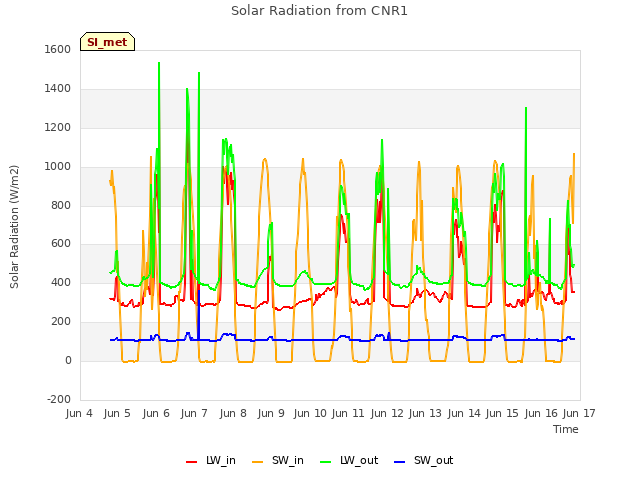Click the x-axis label Jun 17
This screenshot has height=480, width=640.
coord(579,413)
